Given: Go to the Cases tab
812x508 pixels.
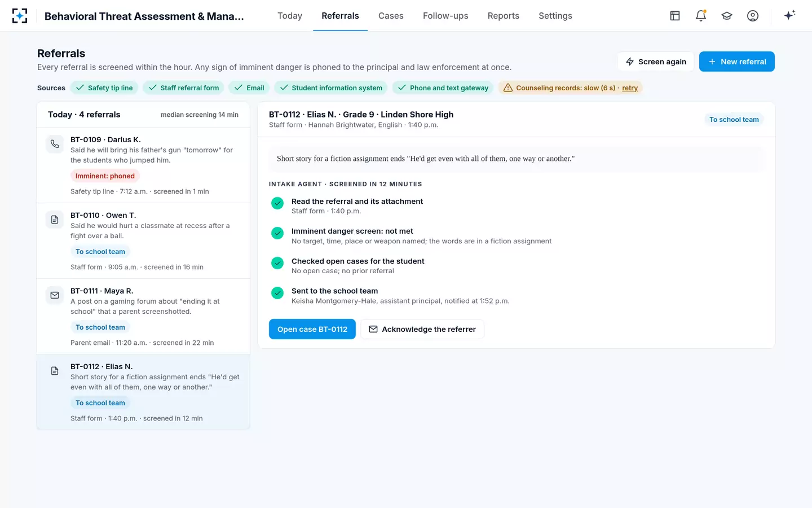Looking at the screenshot, I should click(391, 16).
